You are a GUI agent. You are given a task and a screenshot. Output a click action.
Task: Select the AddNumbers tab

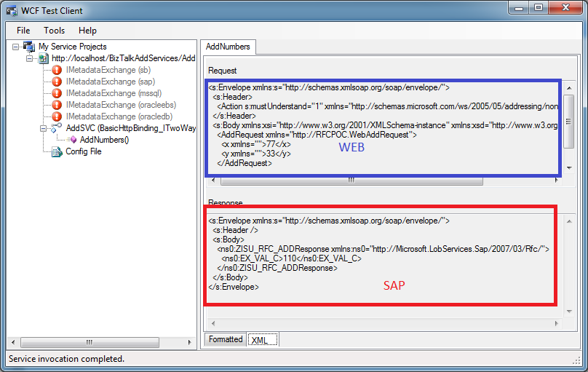[x=228, y=47]
